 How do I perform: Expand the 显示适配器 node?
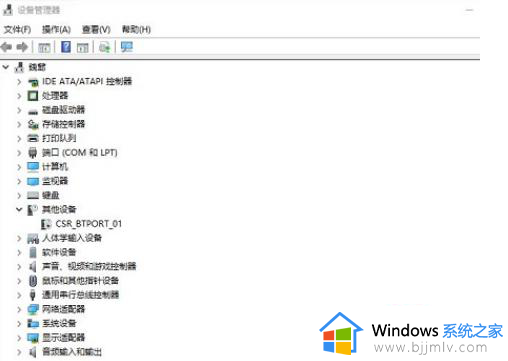19,338
